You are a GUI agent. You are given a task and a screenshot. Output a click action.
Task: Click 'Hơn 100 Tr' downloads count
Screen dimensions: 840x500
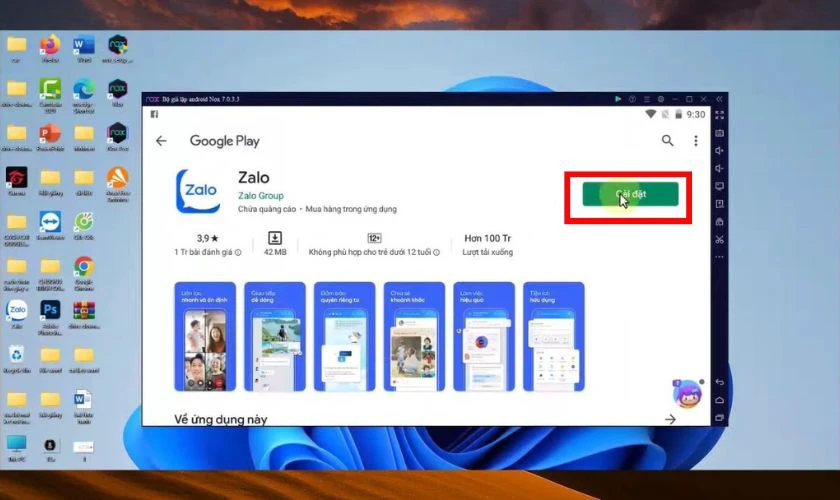coord(488,238)
